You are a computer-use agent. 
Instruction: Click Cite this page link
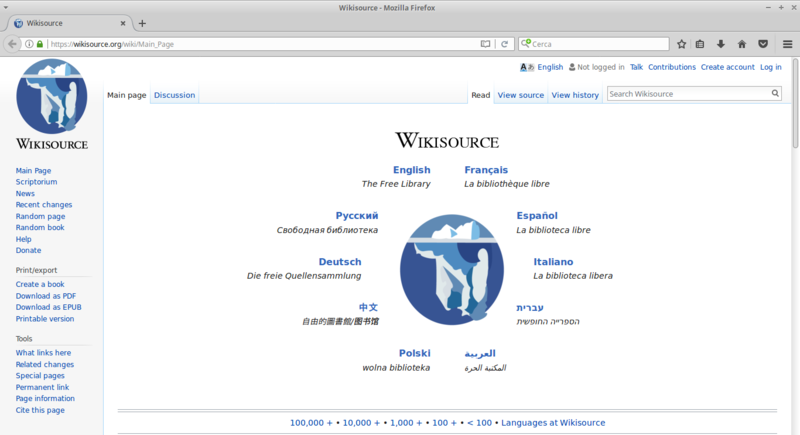40,410
